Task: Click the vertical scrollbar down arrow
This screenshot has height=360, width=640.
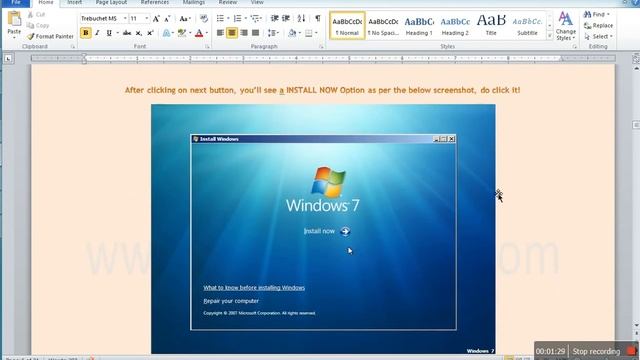Action: click(636, 326)
